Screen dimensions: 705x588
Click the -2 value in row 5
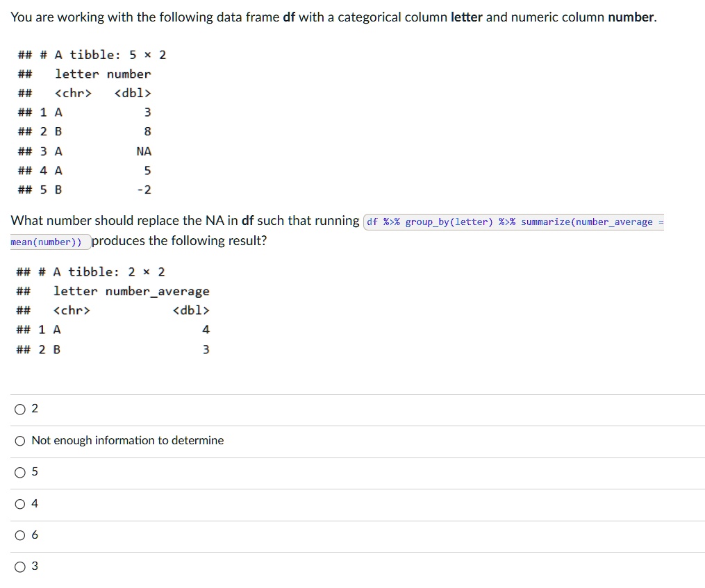(144, 190)
